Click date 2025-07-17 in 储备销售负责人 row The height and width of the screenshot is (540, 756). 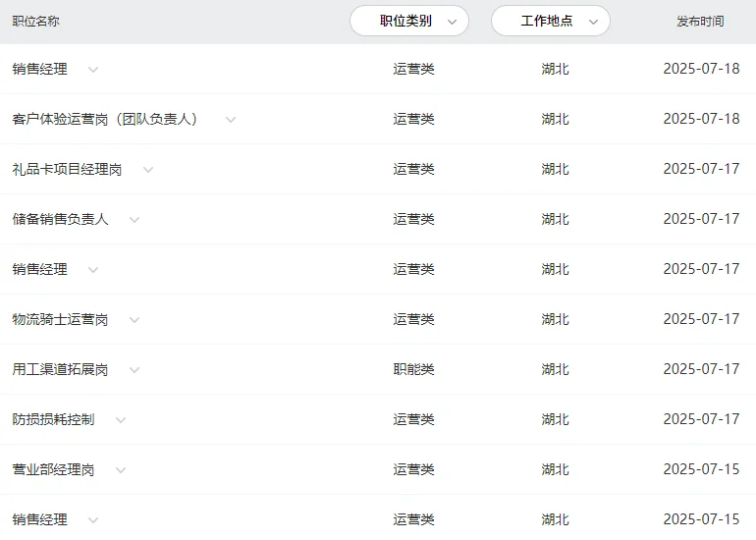[x=702, y=219]
